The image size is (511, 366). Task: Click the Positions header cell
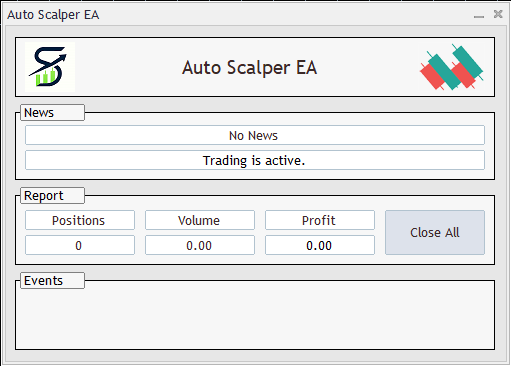tap(80, 220)
